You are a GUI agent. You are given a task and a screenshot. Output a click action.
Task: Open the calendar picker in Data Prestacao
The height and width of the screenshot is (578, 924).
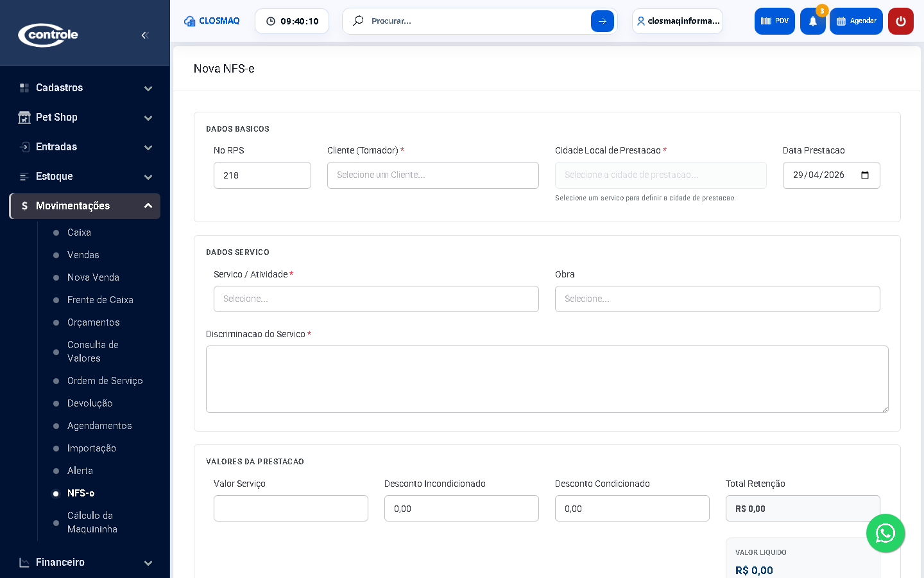tap(865, 175)
